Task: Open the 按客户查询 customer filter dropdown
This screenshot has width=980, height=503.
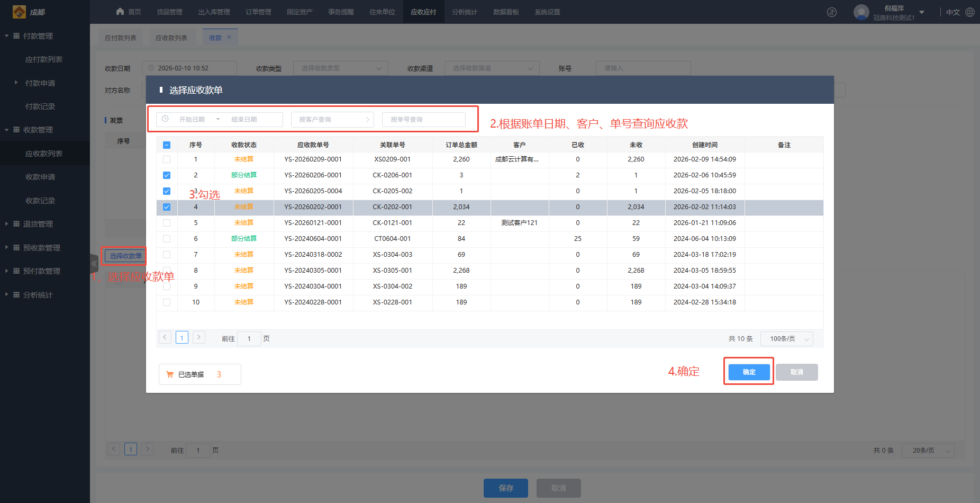Action: point(332,120)
